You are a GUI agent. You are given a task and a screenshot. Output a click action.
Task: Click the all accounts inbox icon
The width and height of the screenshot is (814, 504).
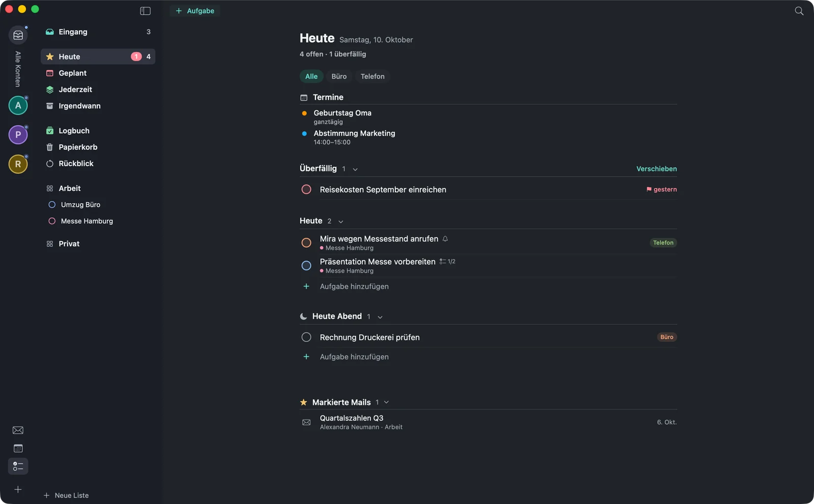[x=18, y=35]
